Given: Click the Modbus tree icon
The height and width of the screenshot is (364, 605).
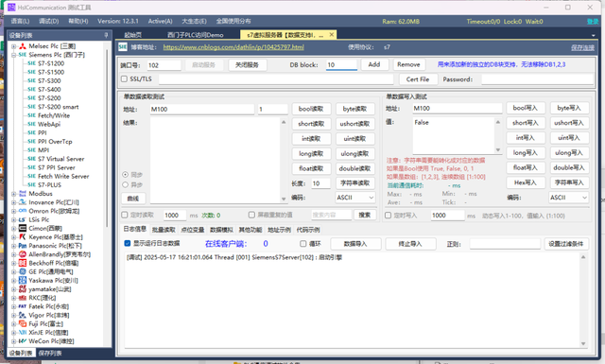Looking at the screenshot, I should (x=23, y=194).
